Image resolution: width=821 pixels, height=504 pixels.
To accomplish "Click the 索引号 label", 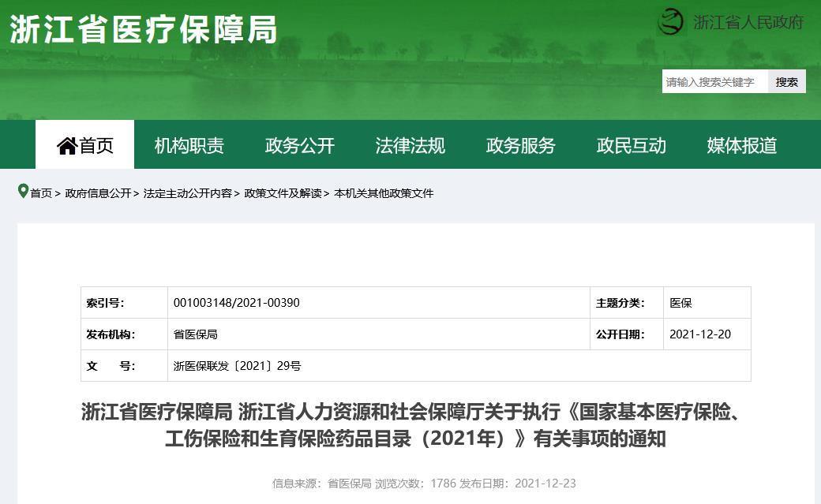I will click(105, 303).
